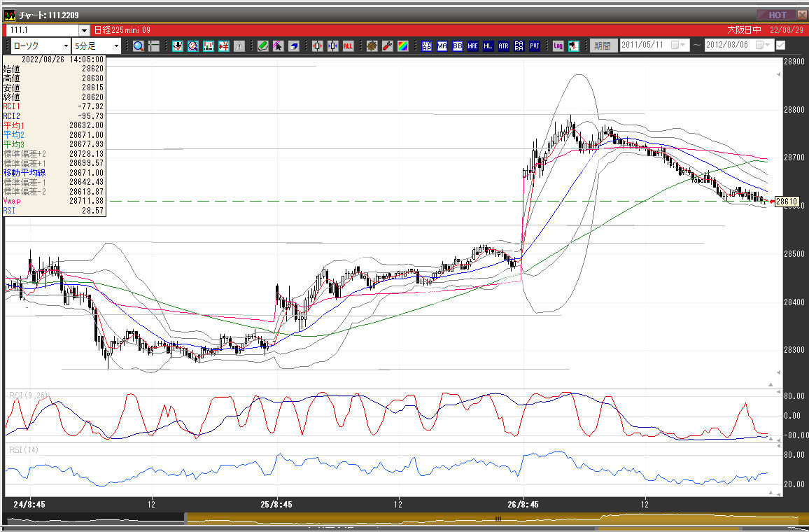Open the gear settings icon

pyautogui.click(x=372, y=46)
